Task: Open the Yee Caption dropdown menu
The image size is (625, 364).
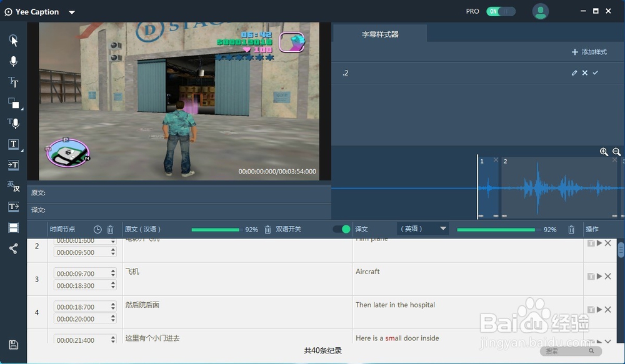Action: tap(72, 12)
